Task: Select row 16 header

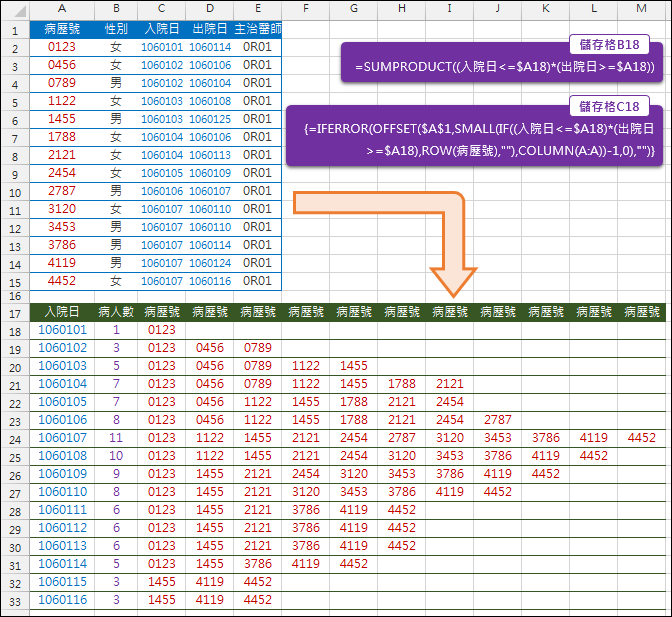Action: pos(15,296)
